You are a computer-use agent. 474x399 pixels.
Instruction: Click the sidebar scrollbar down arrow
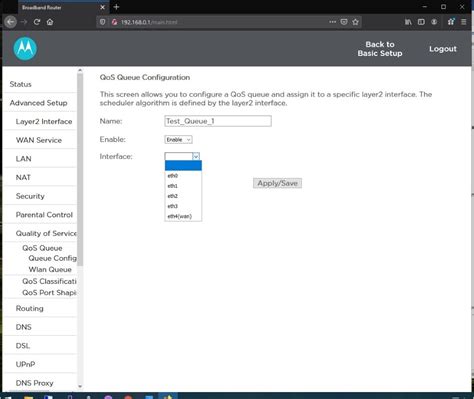click(80, 387)
